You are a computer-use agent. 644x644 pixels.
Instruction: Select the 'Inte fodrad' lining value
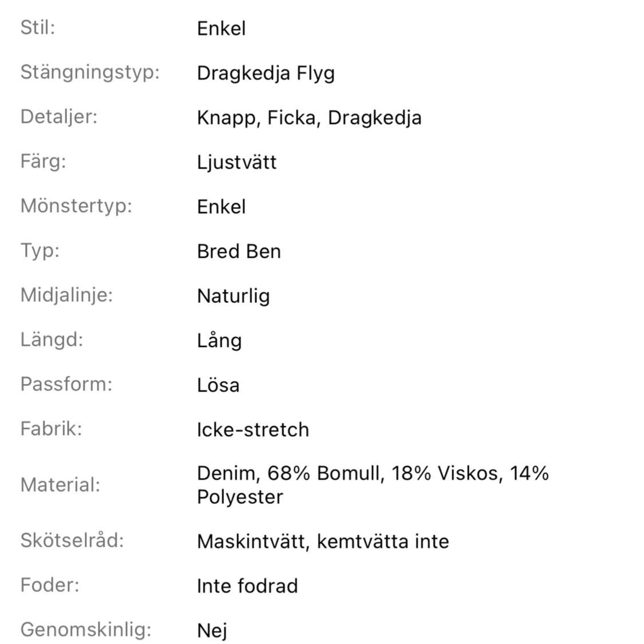click(247, 586)
